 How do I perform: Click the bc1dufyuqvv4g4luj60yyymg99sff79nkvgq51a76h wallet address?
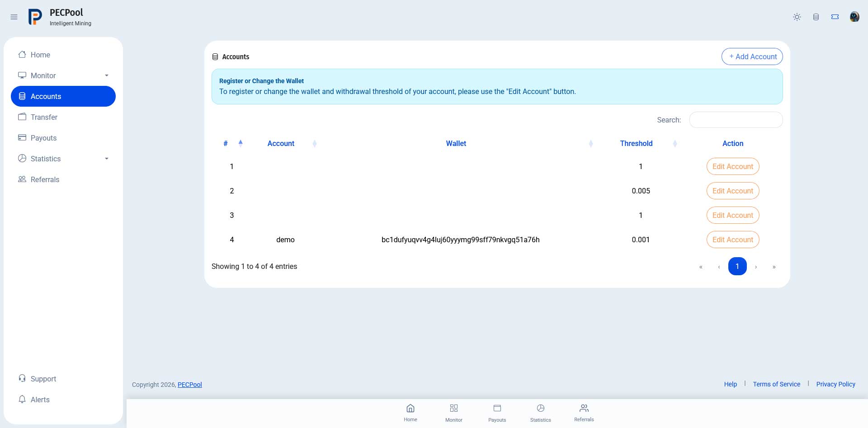[461, 240]
